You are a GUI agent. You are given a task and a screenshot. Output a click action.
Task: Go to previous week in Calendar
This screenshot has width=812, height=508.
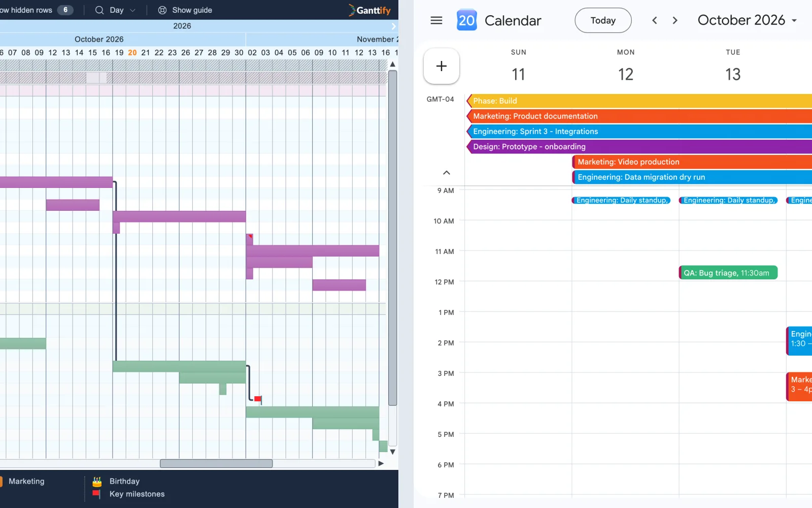tap(655, 20)
